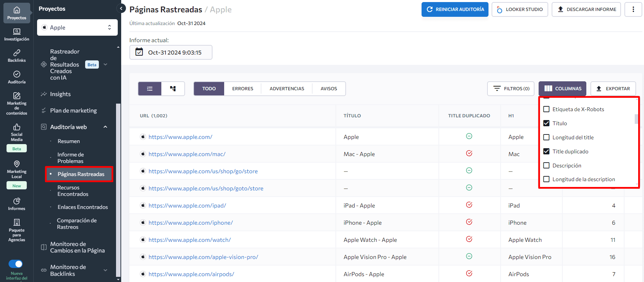Expand Rastreador de Resultados Creados con IA

(105, 64)
